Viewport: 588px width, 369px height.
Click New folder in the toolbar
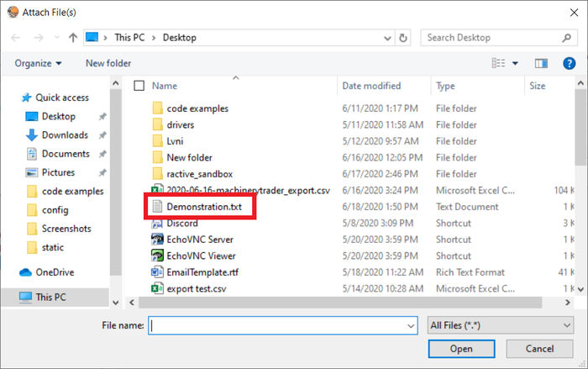(108, 63)
